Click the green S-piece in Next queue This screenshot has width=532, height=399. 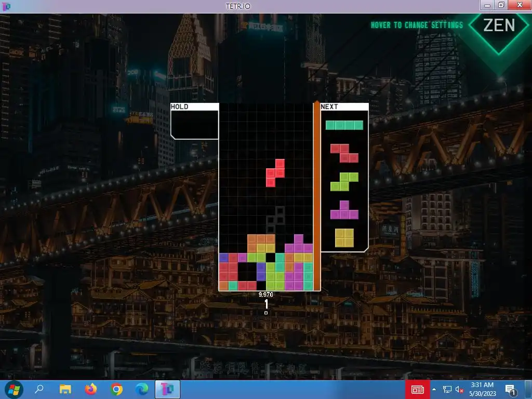(x=344, y=181)
